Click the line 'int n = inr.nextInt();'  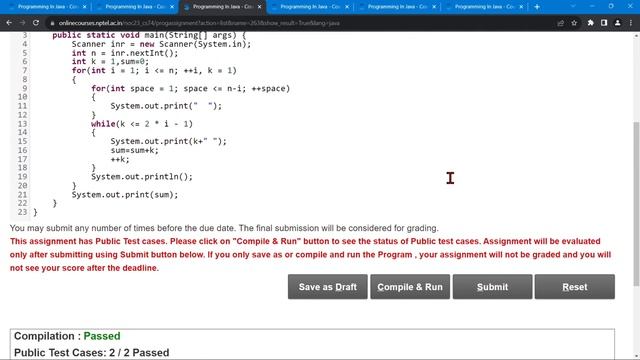click(x=125, y=53)
